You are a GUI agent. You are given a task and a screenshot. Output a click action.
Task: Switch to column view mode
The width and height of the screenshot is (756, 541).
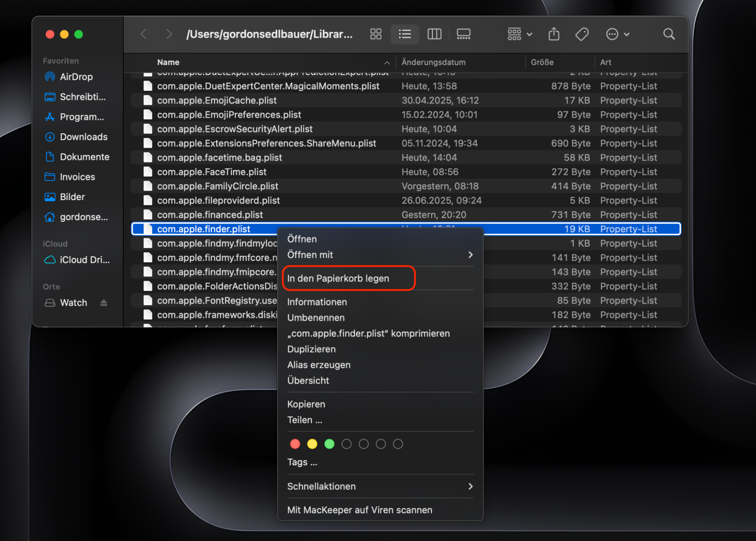[434, 34]
